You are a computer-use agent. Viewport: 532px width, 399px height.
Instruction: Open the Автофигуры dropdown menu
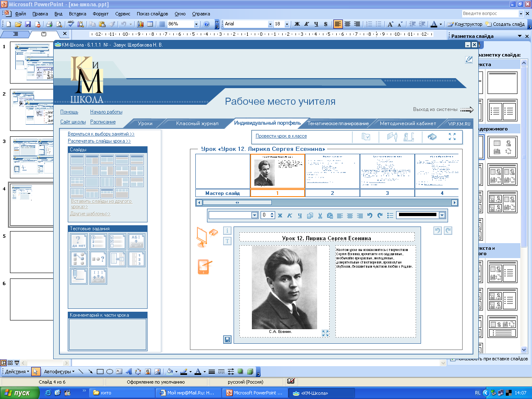coord(59,372)
